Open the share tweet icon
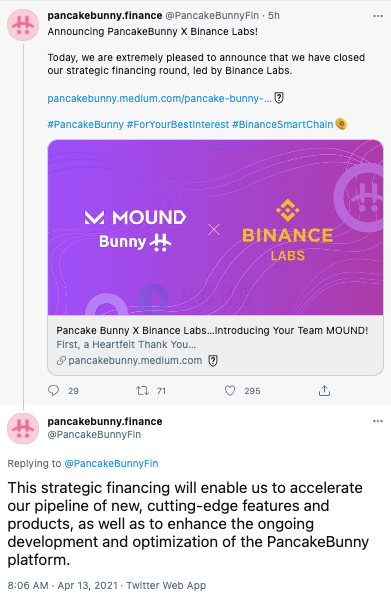391x599 pixels. [x=324, y=390]
